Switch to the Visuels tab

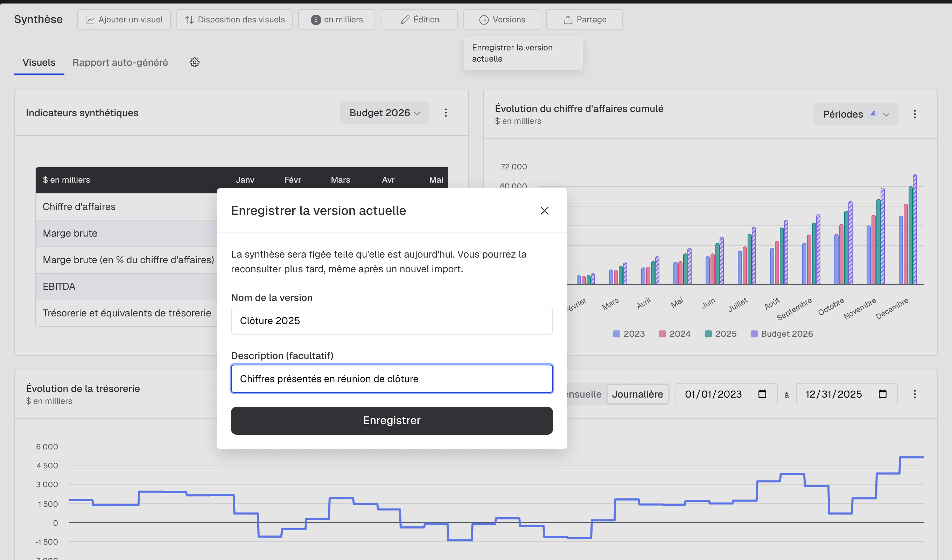click(39, 62)
